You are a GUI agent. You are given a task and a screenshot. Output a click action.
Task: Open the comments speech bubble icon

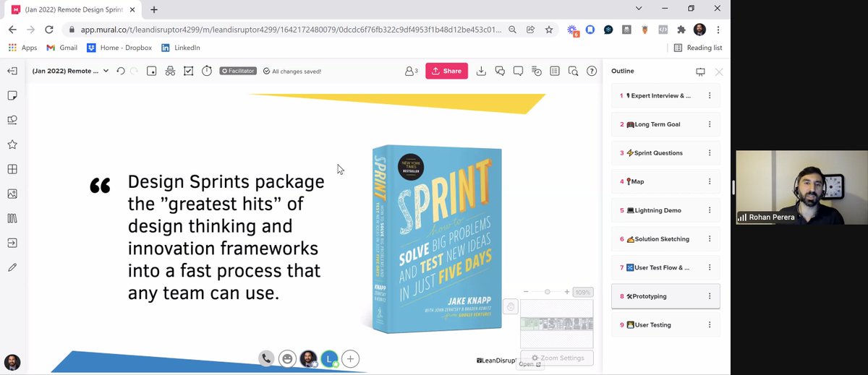(518, 71)
